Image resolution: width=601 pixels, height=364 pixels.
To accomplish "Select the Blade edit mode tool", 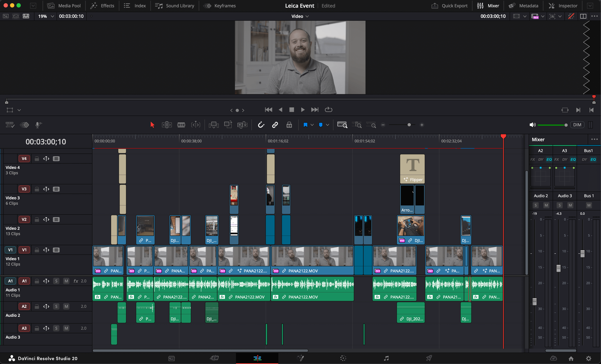I will coord(181,125).
